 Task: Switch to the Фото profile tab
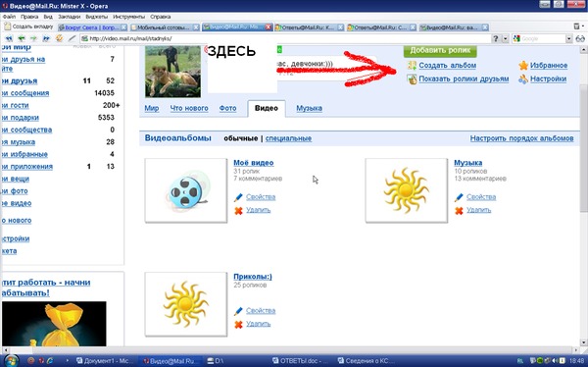click(x=227, y=108)
